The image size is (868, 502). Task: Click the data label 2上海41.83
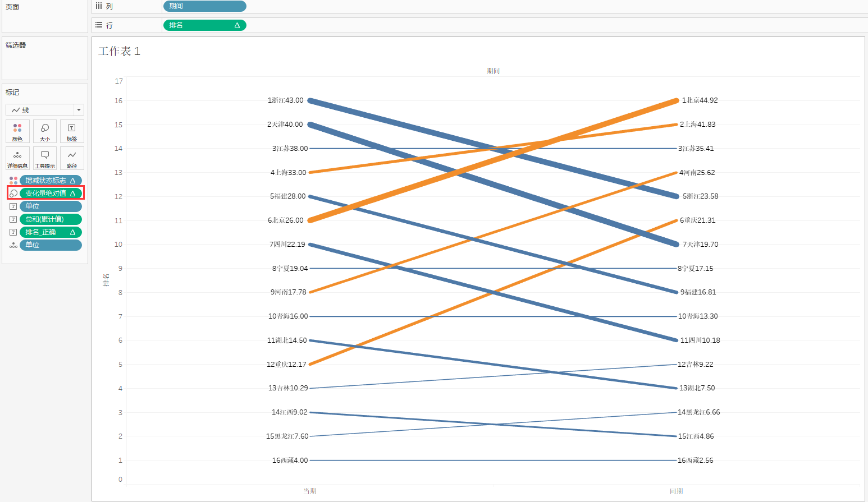[698, 125]
